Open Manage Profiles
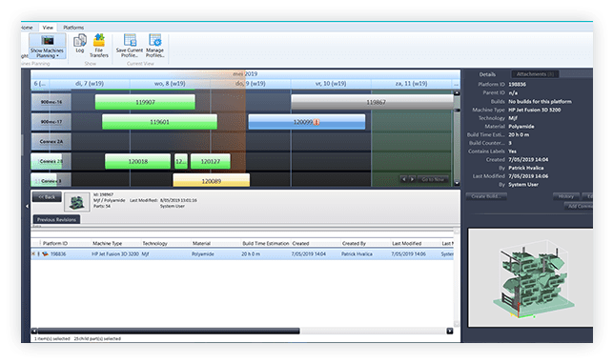This screenshot has height=364, width=613. (154, 46)
